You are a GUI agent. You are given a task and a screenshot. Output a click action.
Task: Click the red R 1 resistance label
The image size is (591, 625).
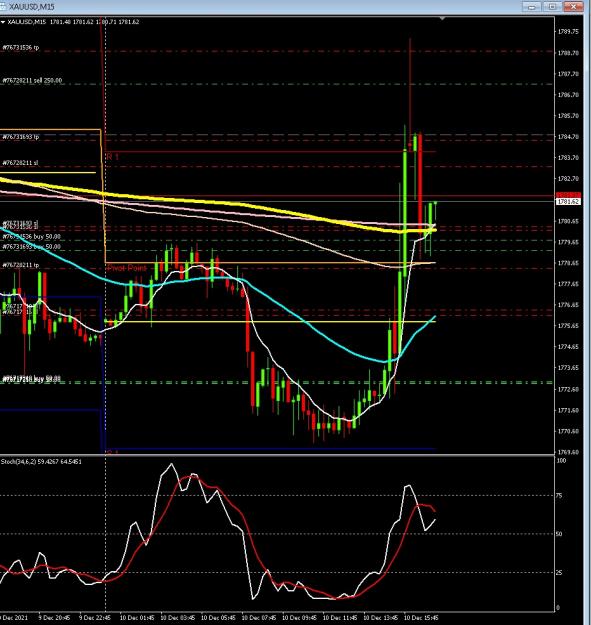[x=113, y=157]
